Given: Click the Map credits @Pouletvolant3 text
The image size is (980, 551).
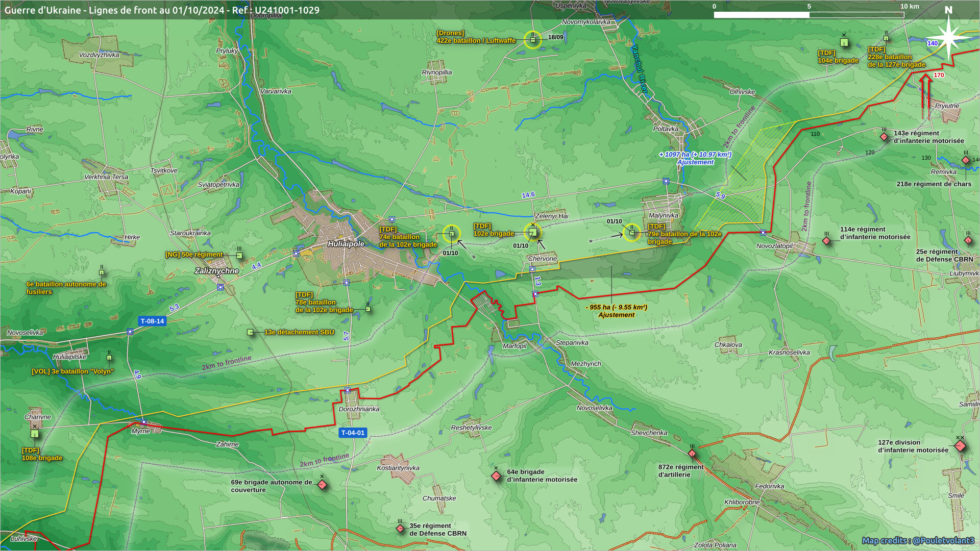Looking at the screenshot, I should [918, 540].
